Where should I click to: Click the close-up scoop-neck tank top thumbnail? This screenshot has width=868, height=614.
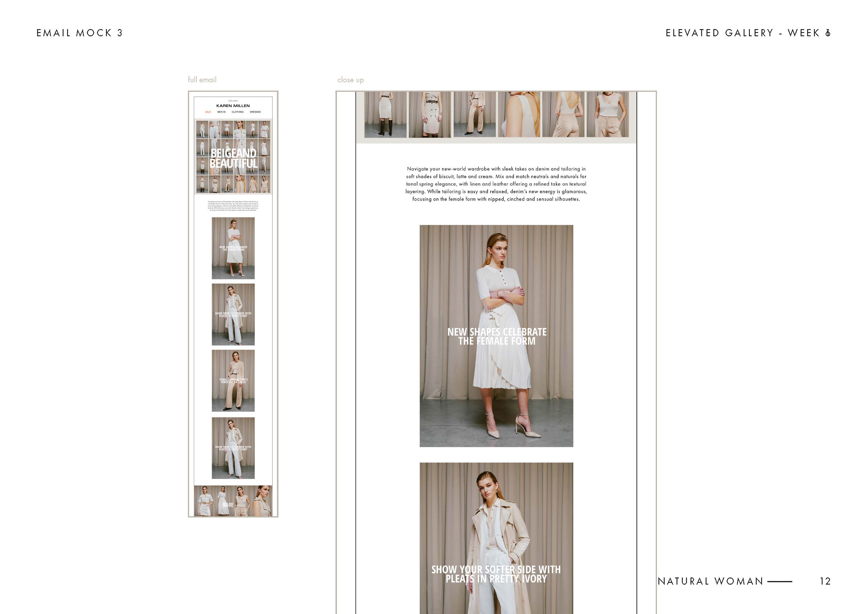click(x=608, y=115)
